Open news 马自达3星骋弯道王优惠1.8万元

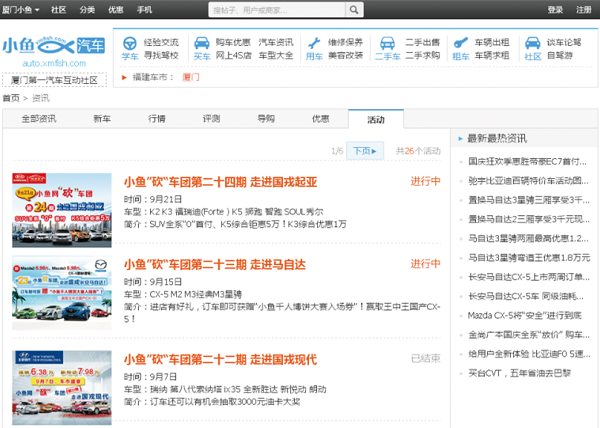(x=529, y=257)
